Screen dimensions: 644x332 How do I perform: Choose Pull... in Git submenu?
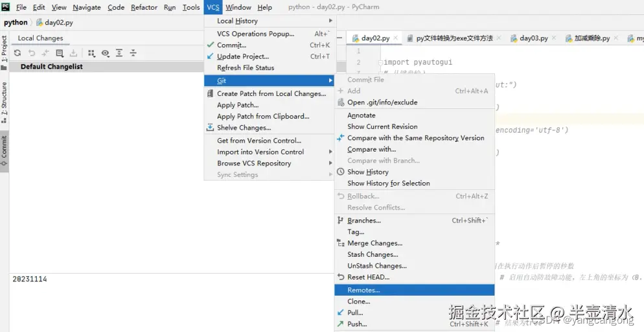click(415, 313)
